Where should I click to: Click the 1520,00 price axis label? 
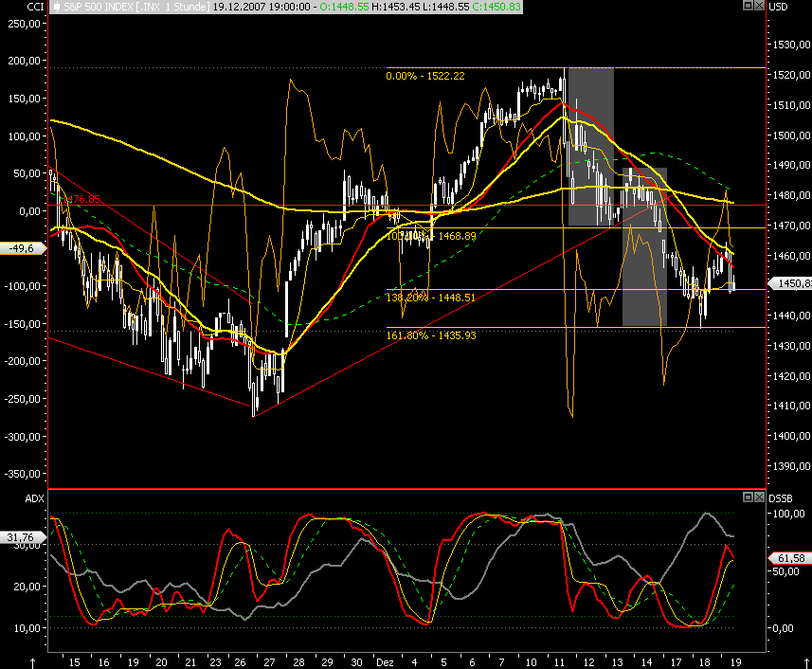pyautogui.click(x=792, y=75)
